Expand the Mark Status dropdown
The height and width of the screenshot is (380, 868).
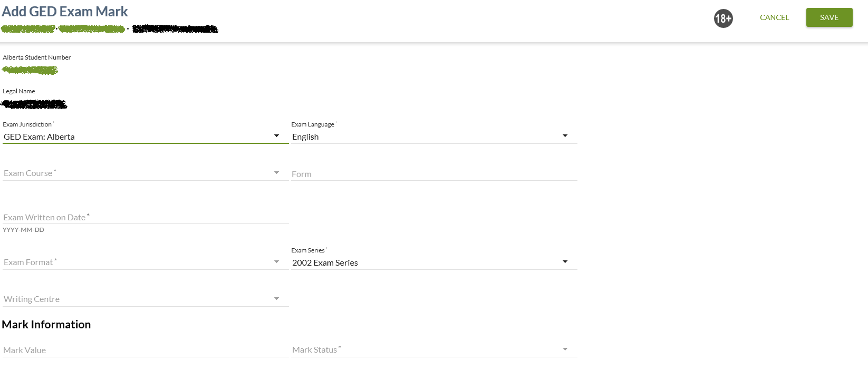433,350
